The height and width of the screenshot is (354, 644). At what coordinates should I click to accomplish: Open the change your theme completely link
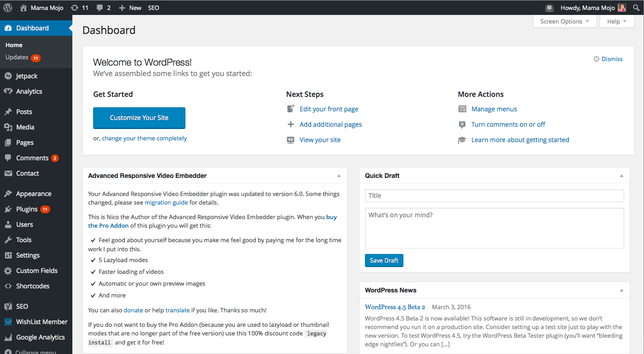tap(144, 139)
